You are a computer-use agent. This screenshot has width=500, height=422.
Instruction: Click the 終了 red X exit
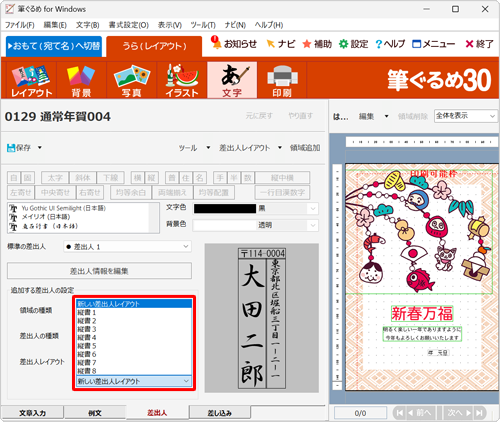pos(469,44)
